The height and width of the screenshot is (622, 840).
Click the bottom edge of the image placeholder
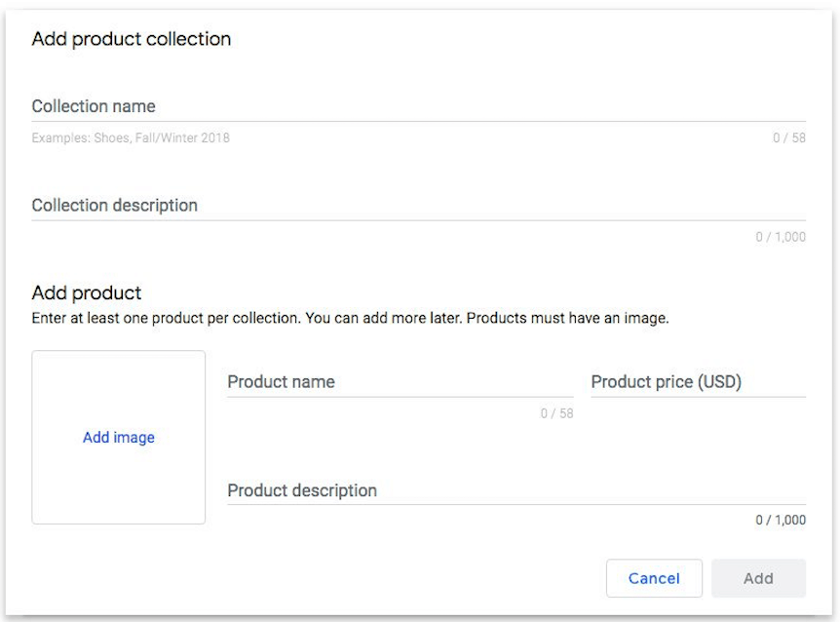coord(119,524)
